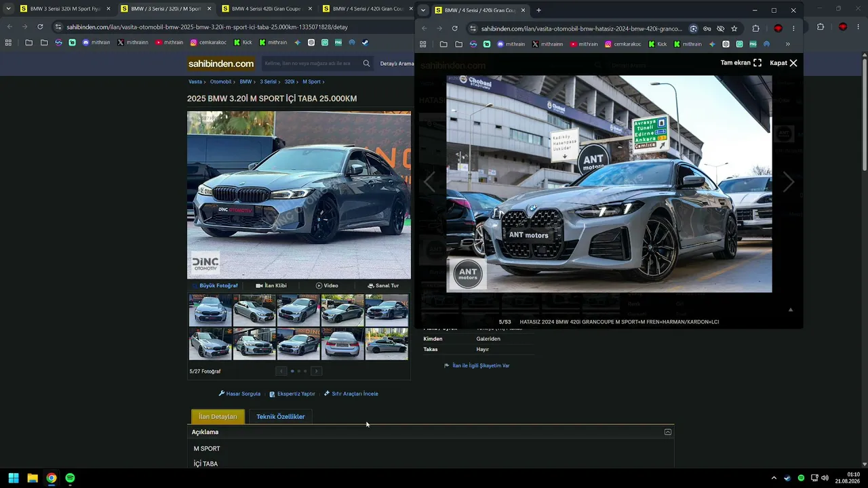This screenshot has width=868, height=488.
Task: Open the İlan Klibi media tab
Action: [x=271, y=285]
